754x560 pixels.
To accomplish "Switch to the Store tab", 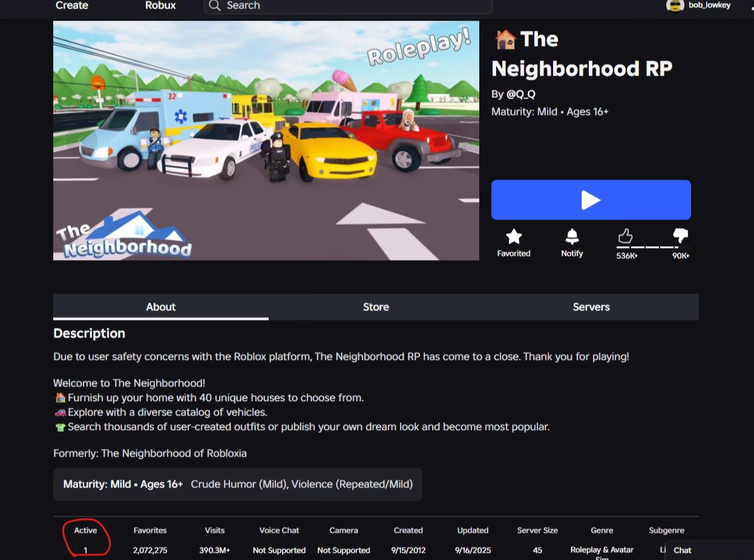I will pos(376,307).
